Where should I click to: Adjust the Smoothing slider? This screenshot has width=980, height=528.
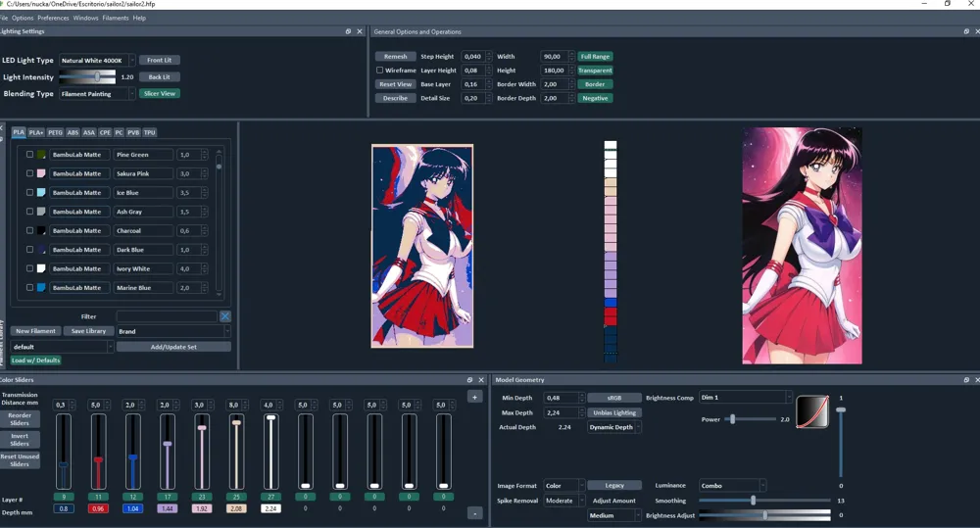pyautogui.click(x=765, y=501)
